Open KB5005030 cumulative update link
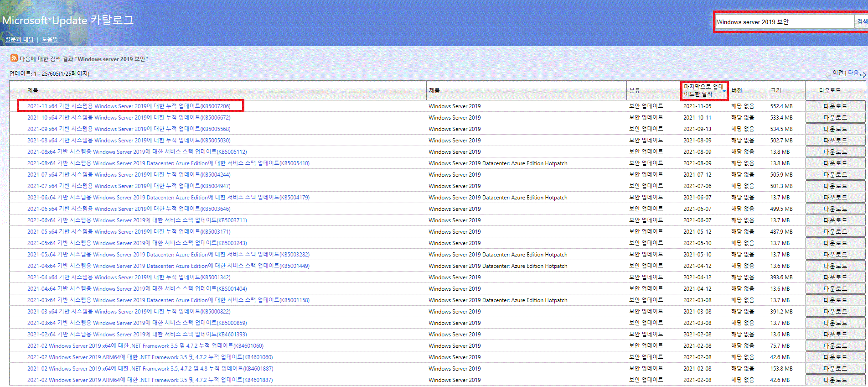Screen dimensions: 868x387 click(x=129, y=140)
